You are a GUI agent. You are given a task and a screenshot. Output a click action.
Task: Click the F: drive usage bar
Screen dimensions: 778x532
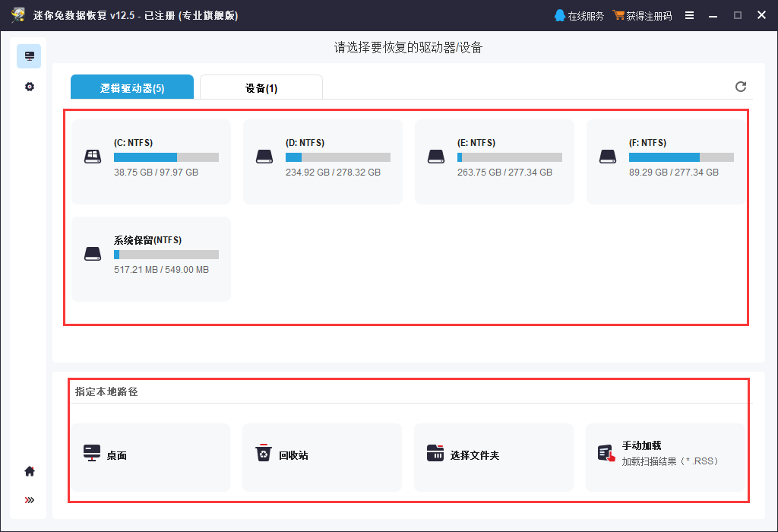682,157
